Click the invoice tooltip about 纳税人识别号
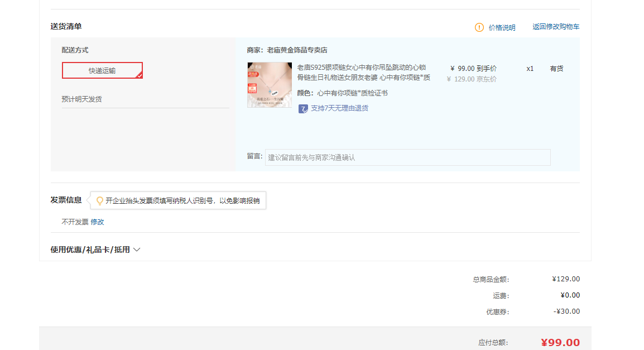 click(x=182, y=201)
